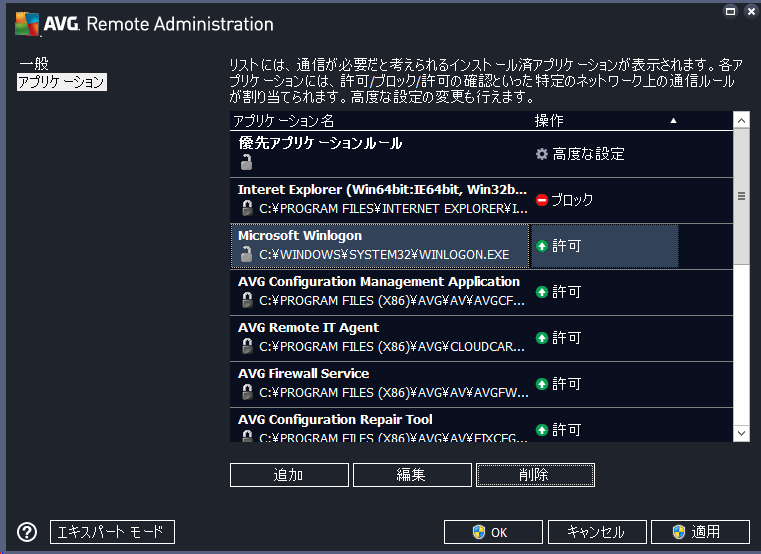Select the AVG Firewall Service row

(481, 384)
